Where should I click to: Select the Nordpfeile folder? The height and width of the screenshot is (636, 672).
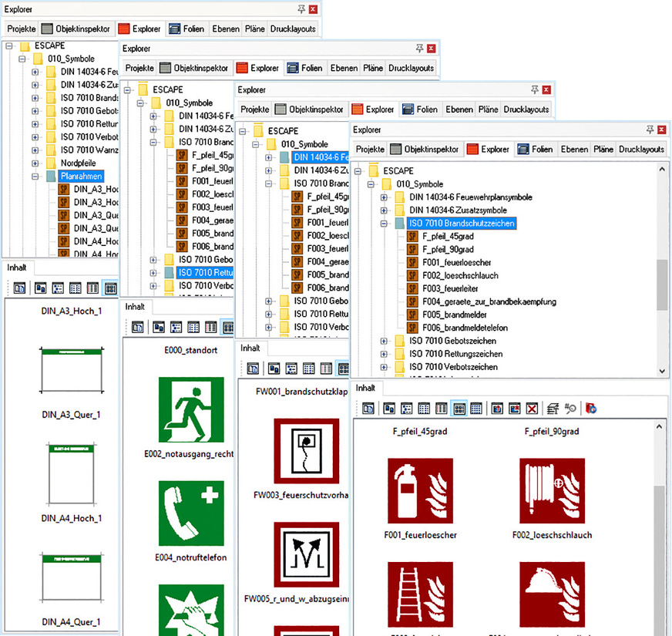point(78,163)
